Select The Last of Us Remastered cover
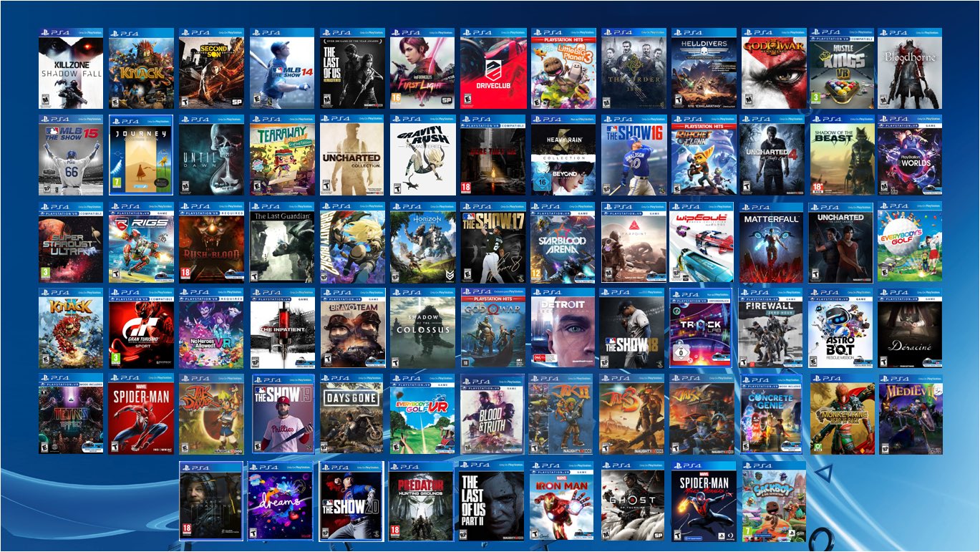 352,69
